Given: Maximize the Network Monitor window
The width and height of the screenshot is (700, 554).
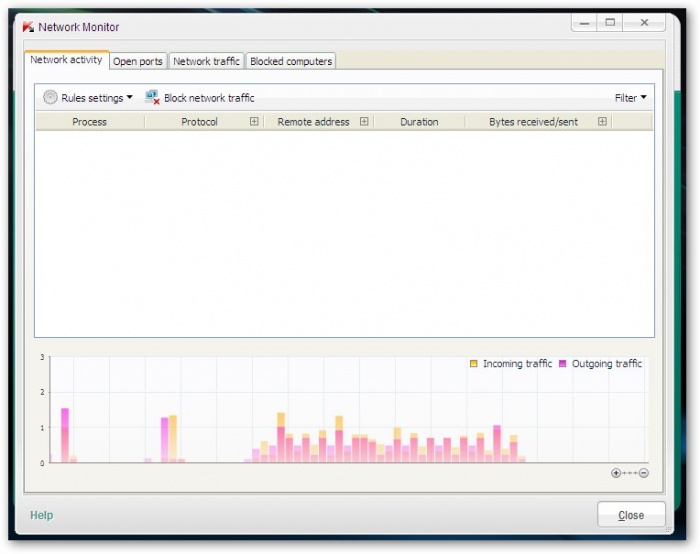Looking at the screenshot, I should [610, 22].
